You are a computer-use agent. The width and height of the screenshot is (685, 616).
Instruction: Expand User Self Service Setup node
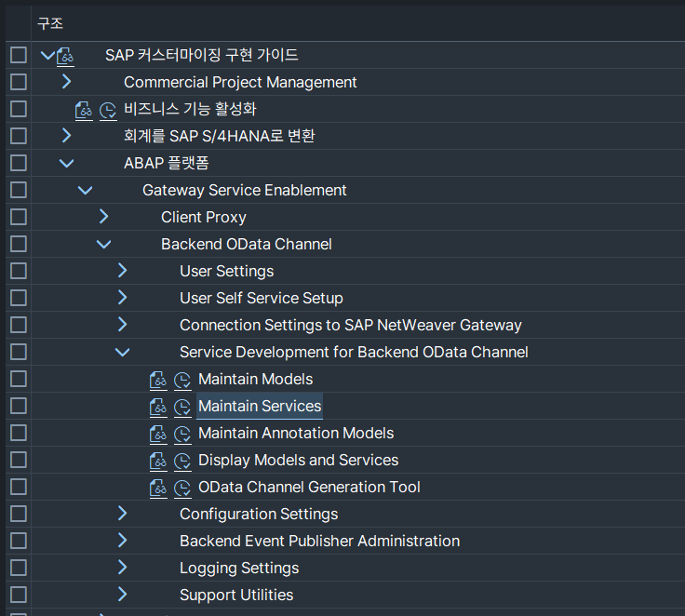pos(122,298)
